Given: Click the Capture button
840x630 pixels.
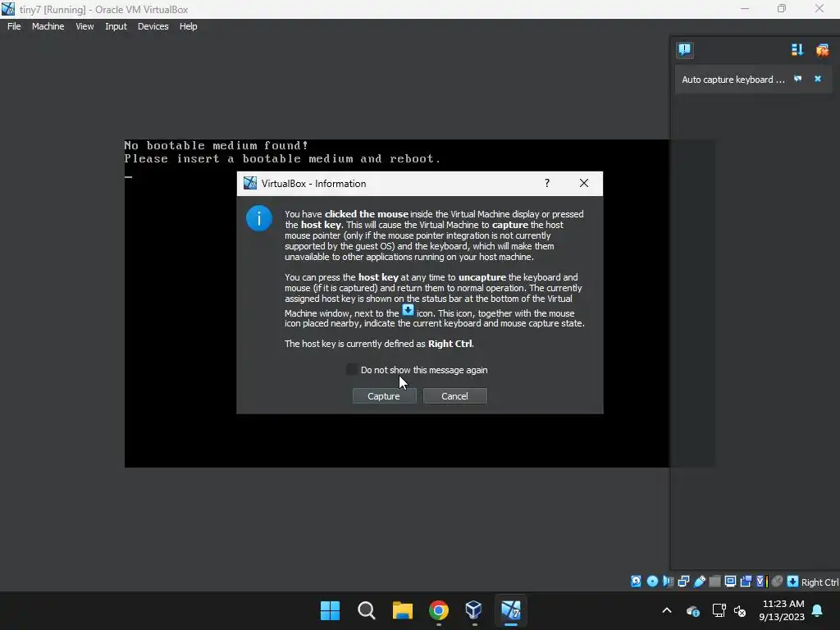Looking at the screenshot, I should 384,396.
